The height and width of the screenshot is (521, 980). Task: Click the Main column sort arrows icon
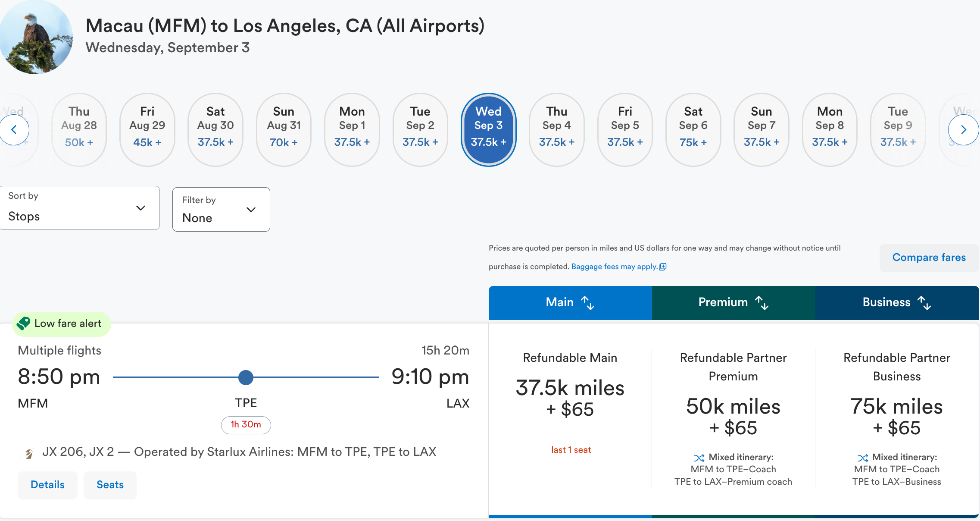[588, 303]
